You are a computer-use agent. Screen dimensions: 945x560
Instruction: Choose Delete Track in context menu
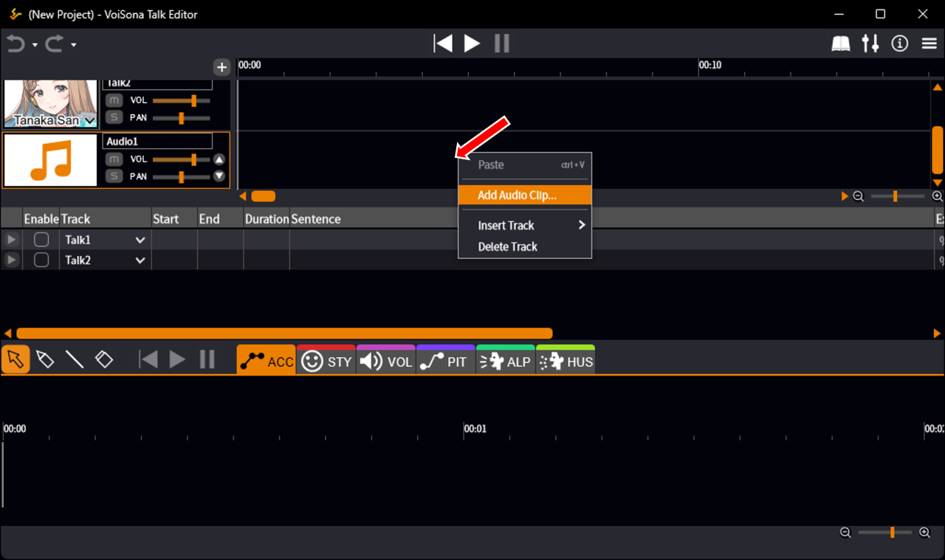[525, 247]
